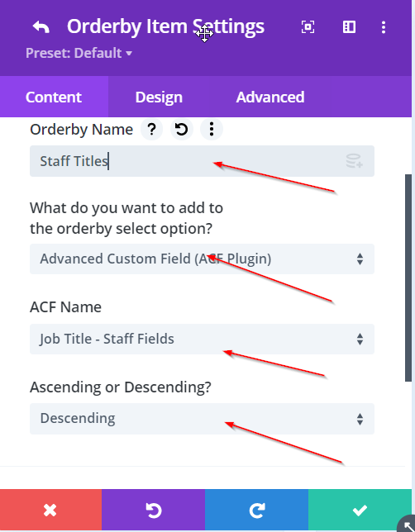Image resolution: width=415 pixels, height=532 pixels.
Task: Switch to the Advanced tab
Action: (x=270, y=97)
